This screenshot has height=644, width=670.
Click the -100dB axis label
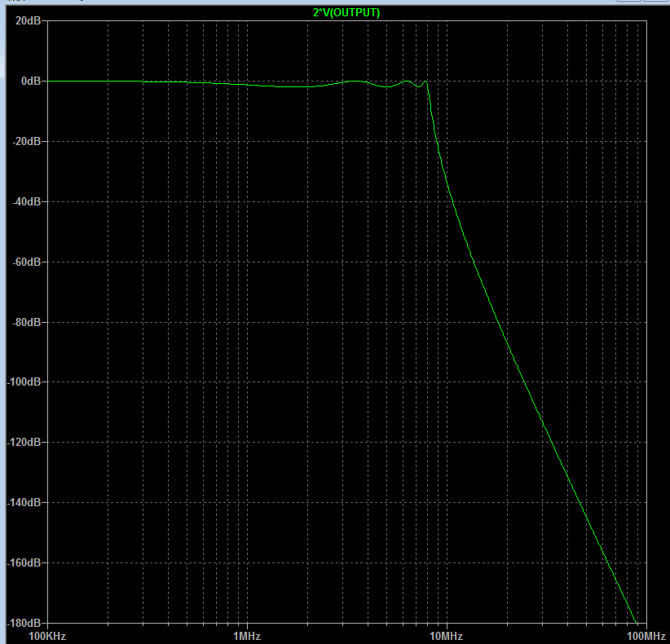point(24,382)
